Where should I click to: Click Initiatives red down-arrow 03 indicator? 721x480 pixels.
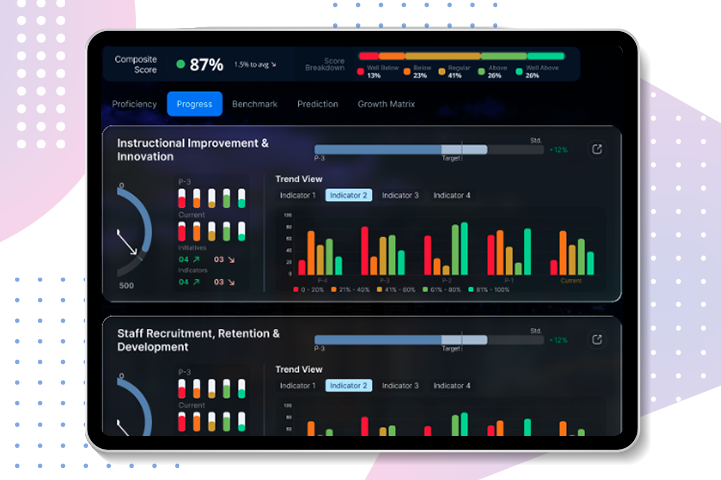pos(223,258)
